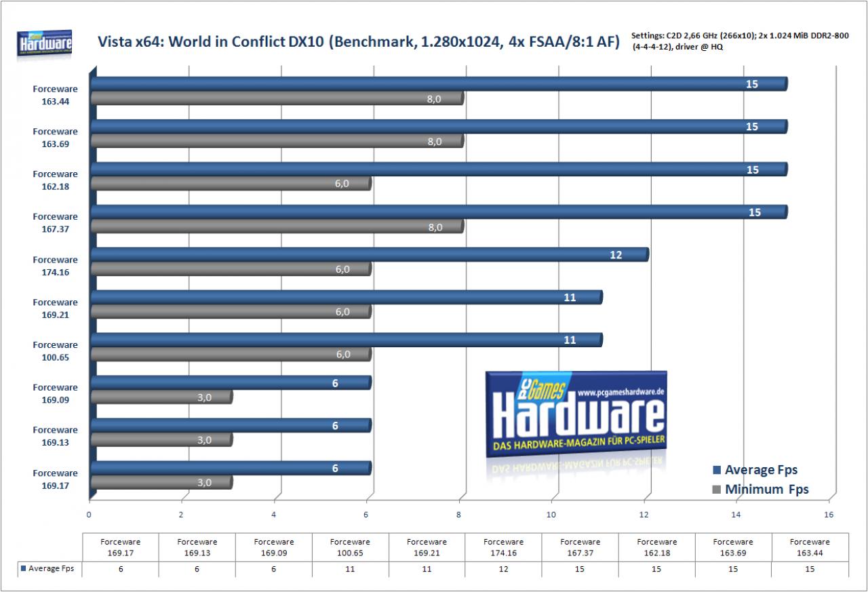Select the blue bar showing 12 for Forceware 174.16
This screenshot has height=592, width=868.
click(x=370, y=254)
